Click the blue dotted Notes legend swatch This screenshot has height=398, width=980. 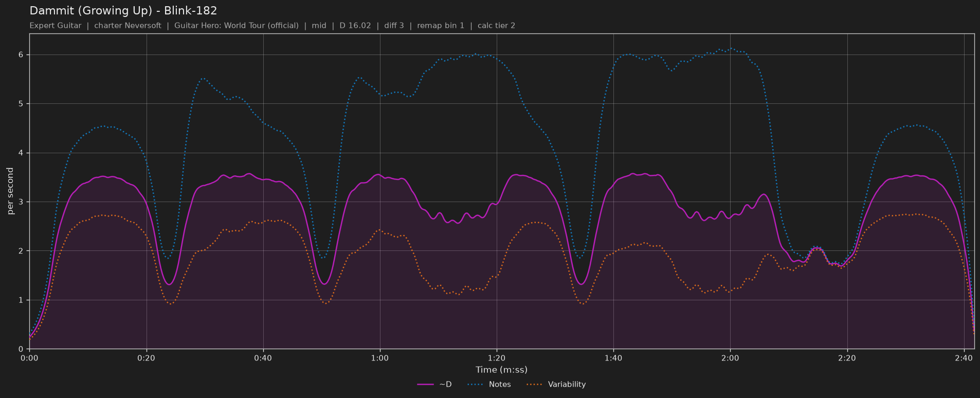(x=476, y=385)
